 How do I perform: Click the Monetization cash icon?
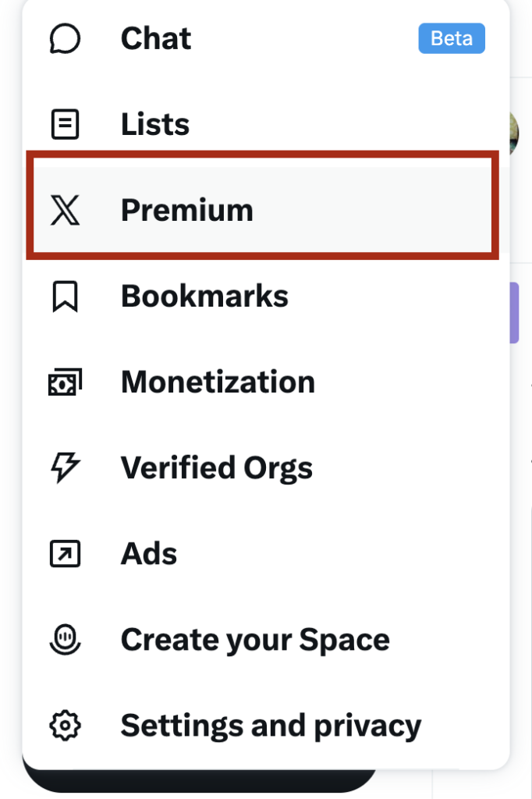(65, 382)
